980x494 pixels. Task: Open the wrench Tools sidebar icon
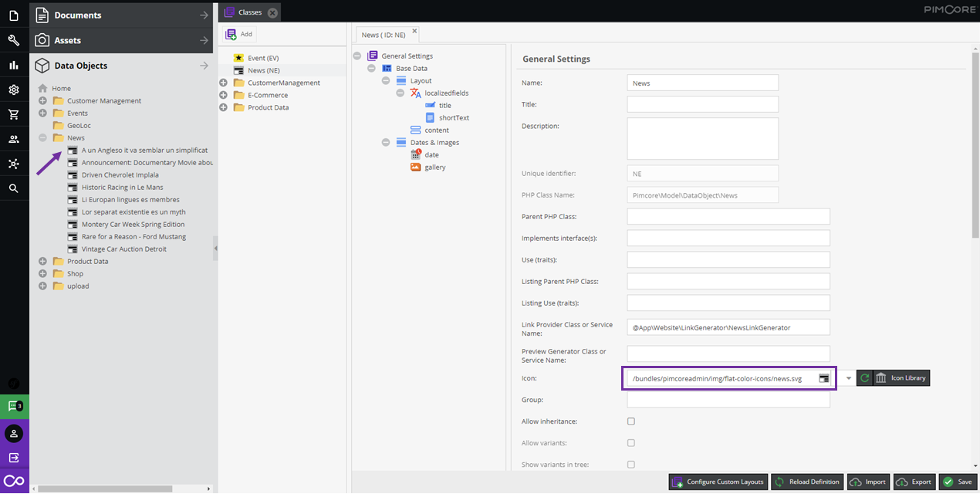14,40
